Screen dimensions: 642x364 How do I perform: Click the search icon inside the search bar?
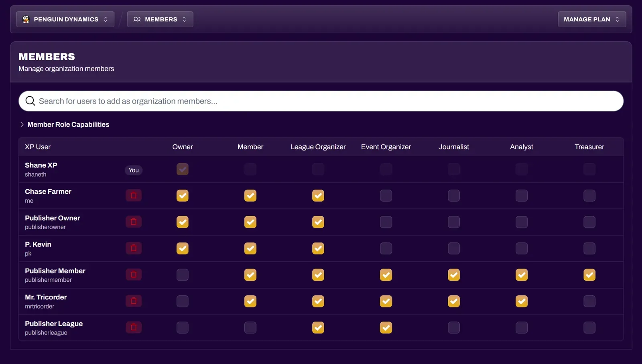click(30, 101)
